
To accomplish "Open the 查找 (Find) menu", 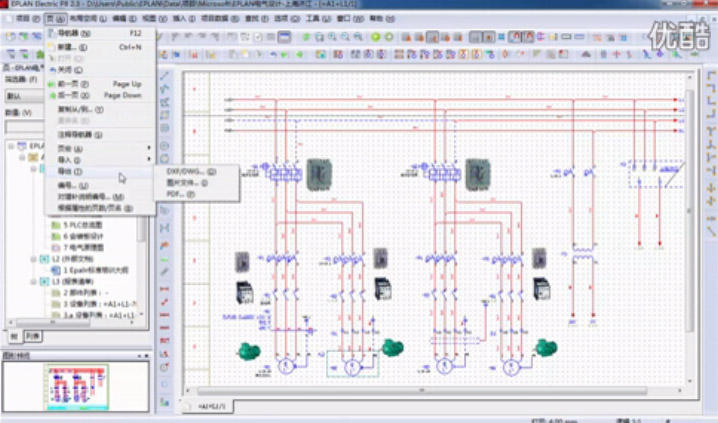I will pyautogui.click(x=256, y=19).
